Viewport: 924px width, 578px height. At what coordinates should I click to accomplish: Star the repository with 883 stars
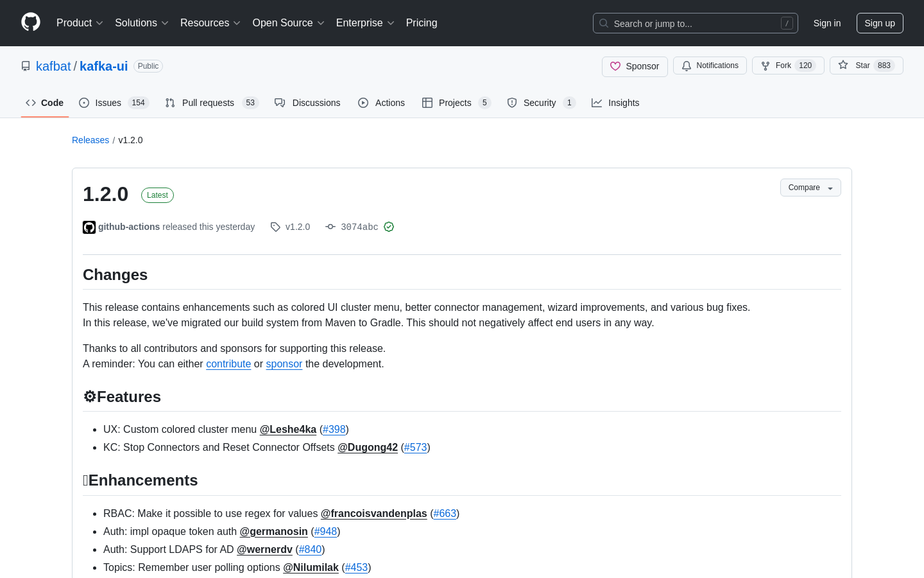tap(866, 66)
